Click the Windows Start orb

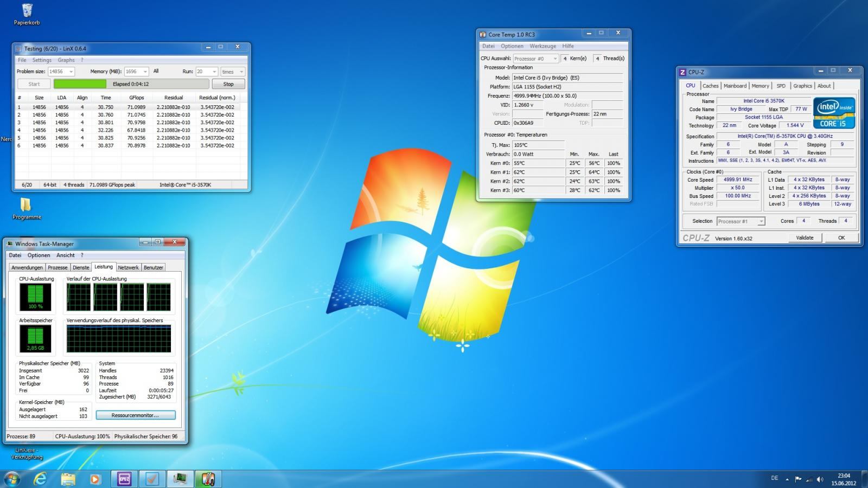(12, 479)
